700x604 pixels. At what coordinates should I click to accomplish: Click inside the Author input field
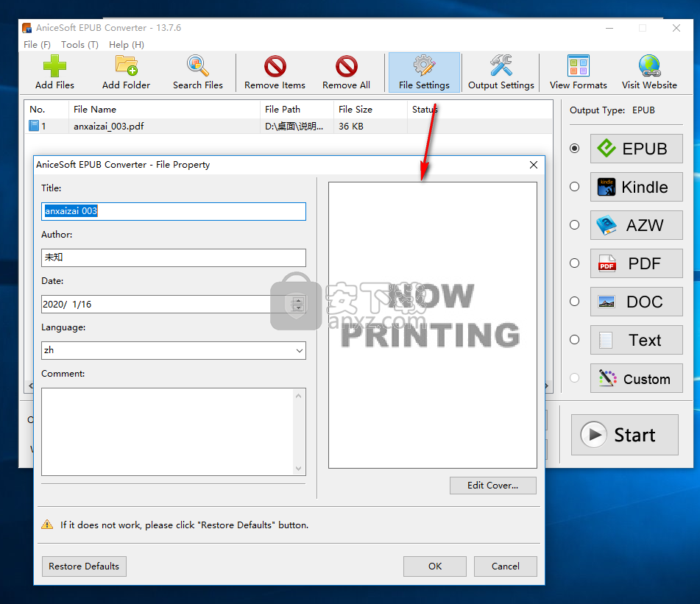tap(174, 257)
